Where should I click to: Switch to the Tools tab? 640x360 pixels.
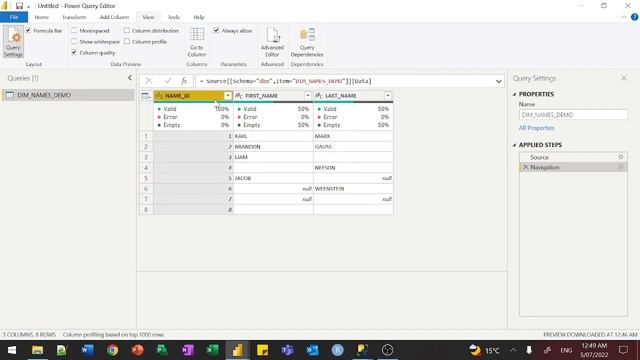pos(173,17)
